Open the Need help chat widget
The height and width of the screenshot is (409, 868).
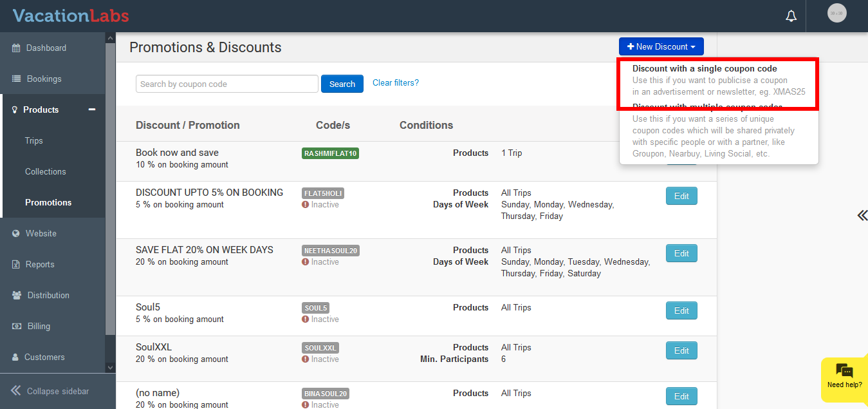844,376
